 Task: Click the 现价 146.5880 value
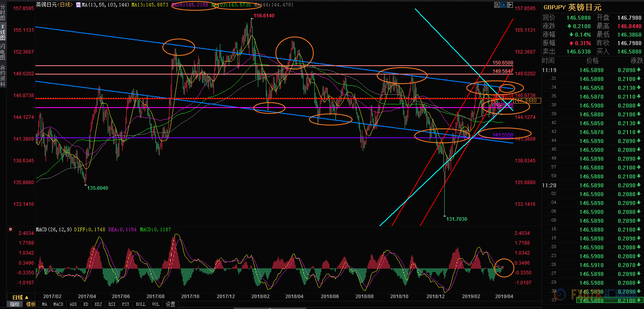coord(579,18)
